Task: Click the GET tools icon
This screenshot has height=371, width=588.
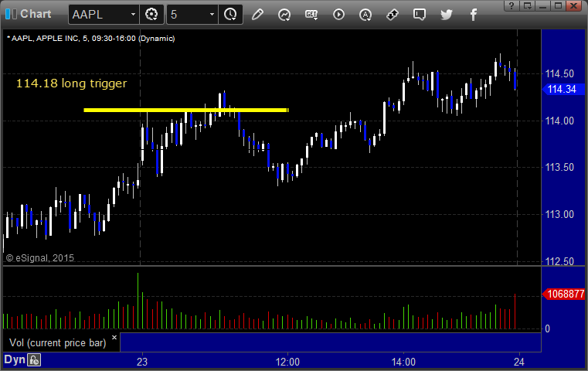Action: (x=311, y=15)
